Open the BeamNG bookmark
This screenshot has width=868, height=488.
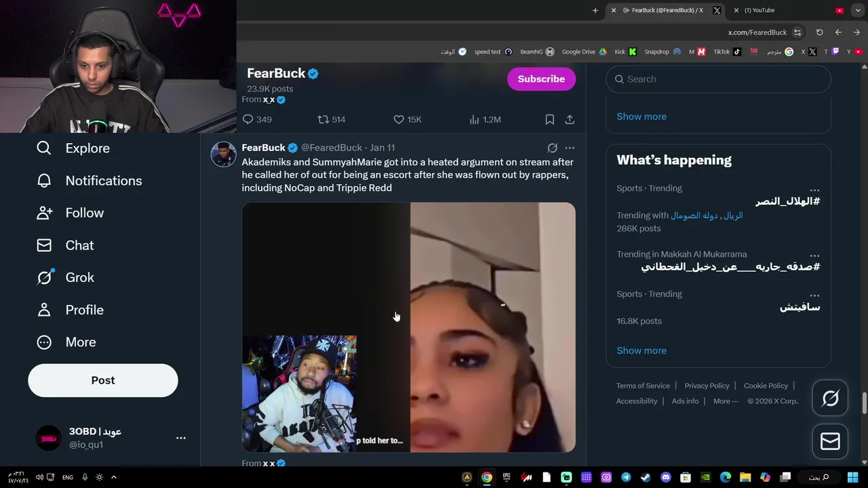pos(537,52)
